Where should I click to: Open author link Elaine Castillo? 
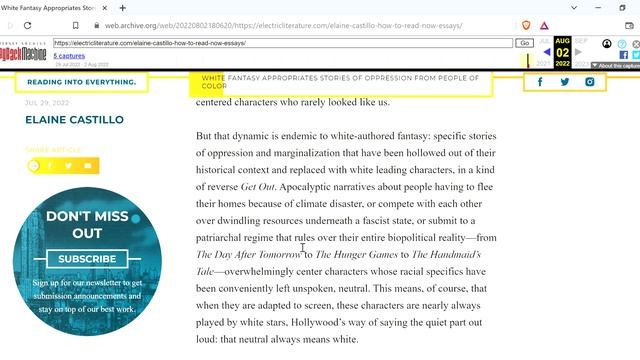[x=74, y=120]
